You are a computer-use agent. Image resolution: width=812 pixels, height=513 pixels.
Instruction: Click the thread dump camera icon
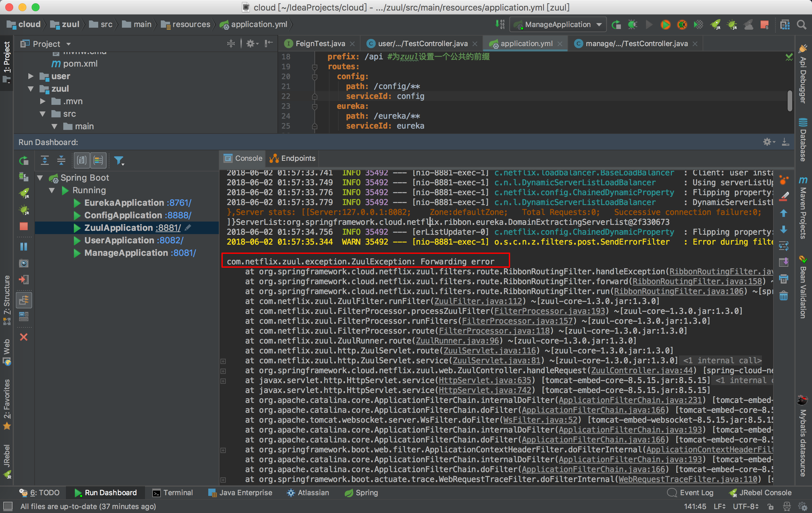pos(24,263)
